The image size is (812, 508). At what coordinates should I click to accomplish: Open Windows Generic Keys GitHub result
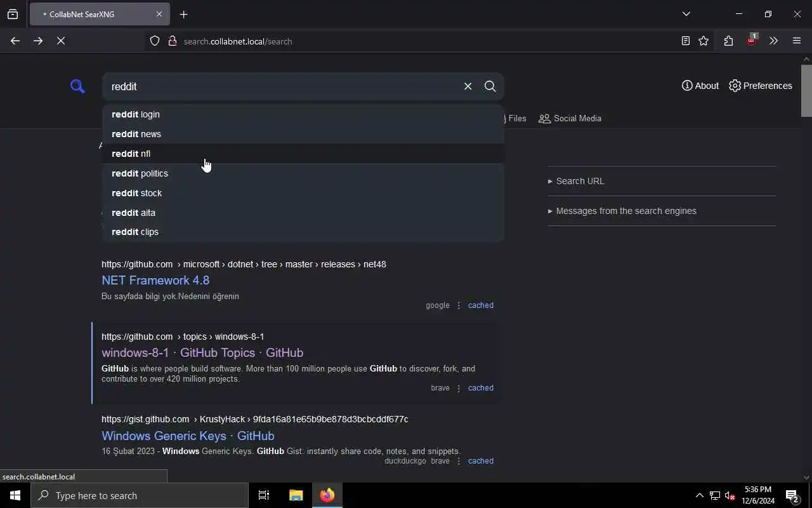(x=188, y=436)
